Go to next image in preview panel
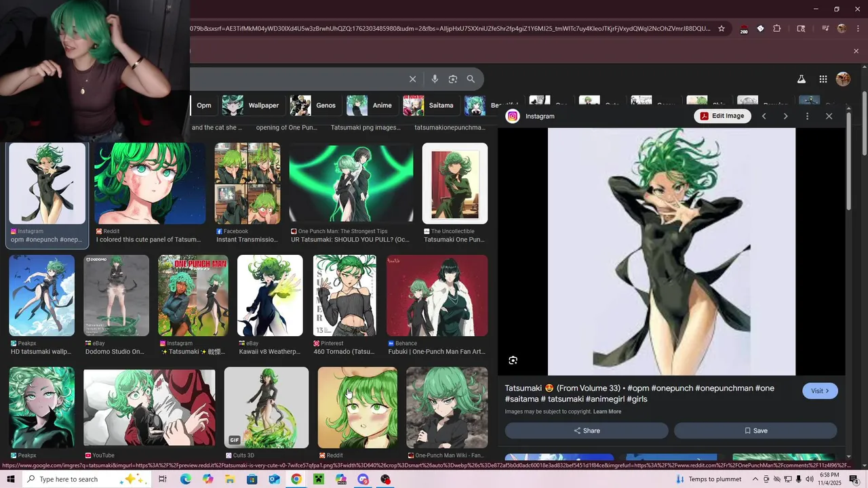Viewport: 868px width, 488px height. point(785,117)
